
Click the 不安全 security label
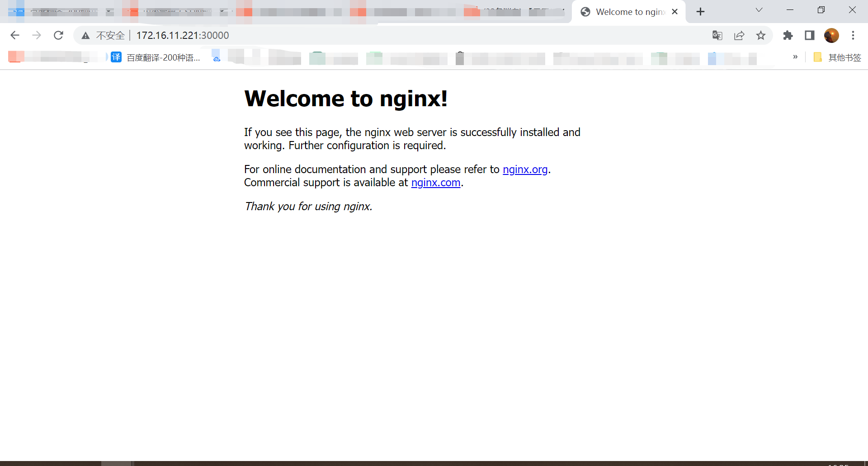click(110, 35)
